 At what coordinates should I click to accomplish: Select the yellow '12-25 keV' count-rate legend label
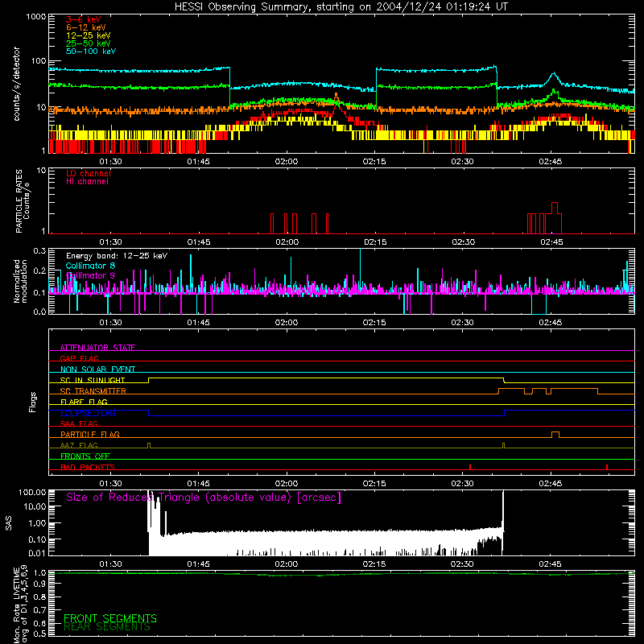(89, 35)
